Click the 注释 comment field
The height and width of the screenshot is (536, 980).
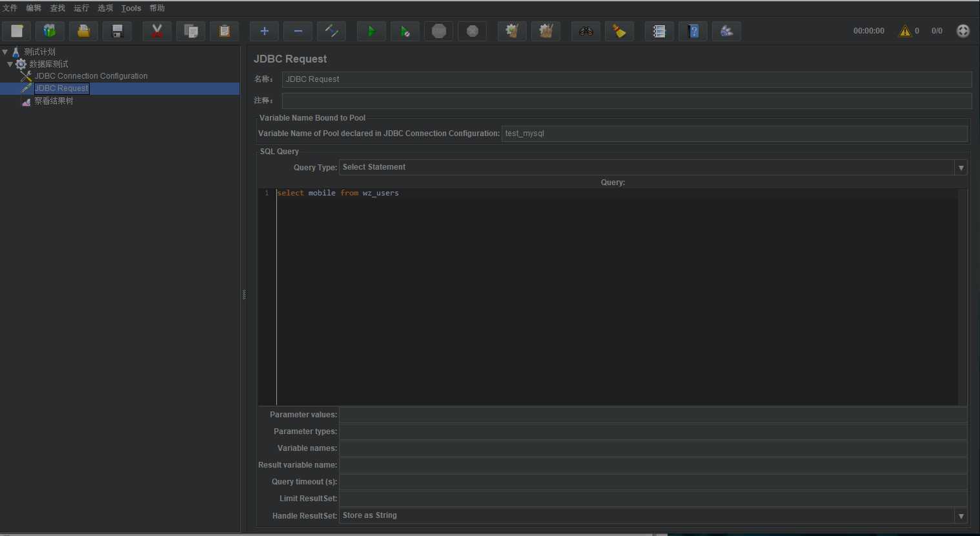click(626, 101)
